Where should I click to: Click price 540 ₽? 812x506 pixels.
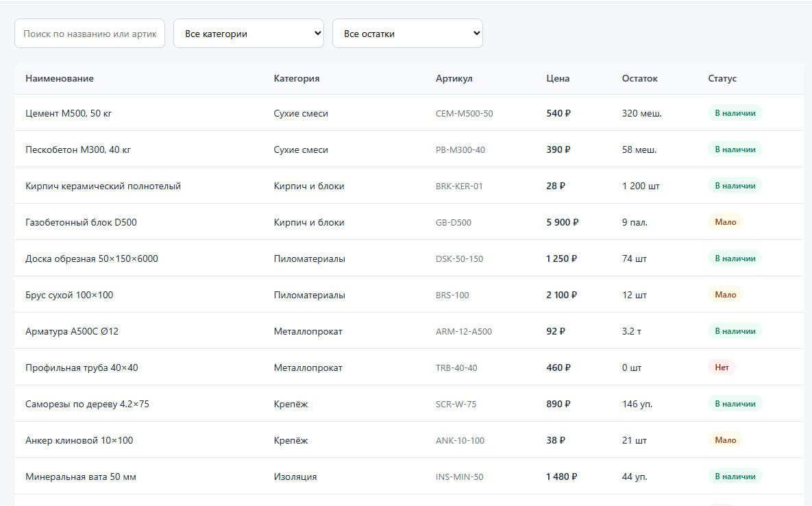[558, 113]
